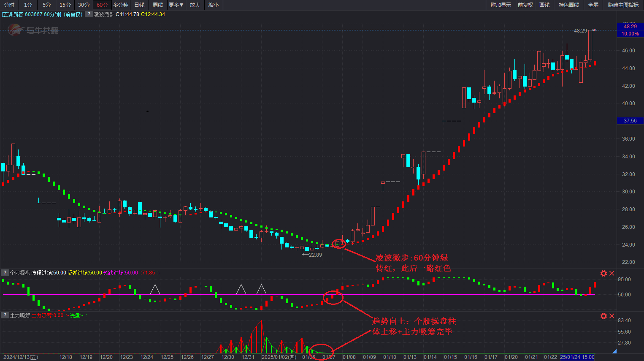The image size is (644, 361).
Task: Click the 01/10 date on the time axis
Action: (x=390, y=357)
